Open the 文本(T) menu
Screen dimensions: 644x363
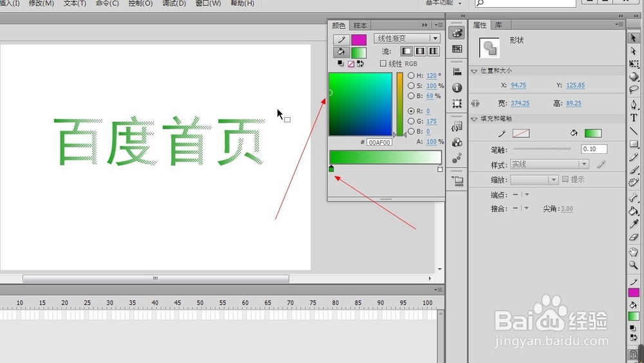[75, 3]
